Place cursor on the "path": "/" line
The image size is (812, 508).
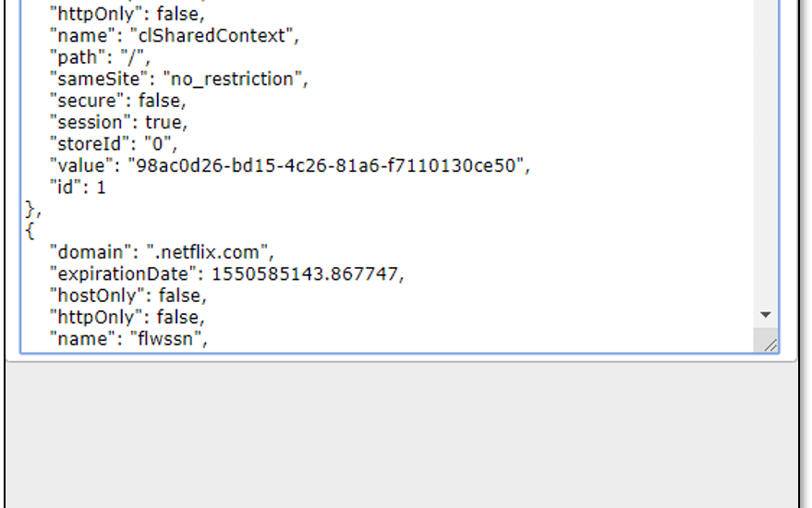pos(100,57)
